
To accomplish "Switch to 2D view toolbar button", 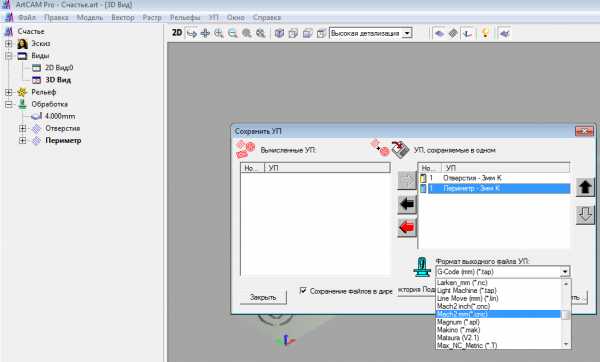I will pyautogui.click(x=177, y=33).
